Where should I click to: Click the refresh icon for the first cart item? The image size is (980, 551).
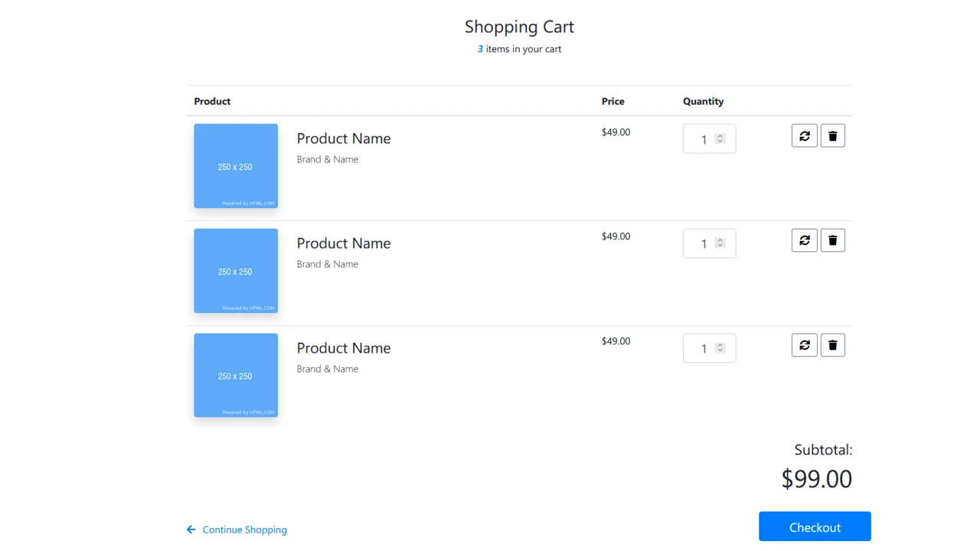804,135
